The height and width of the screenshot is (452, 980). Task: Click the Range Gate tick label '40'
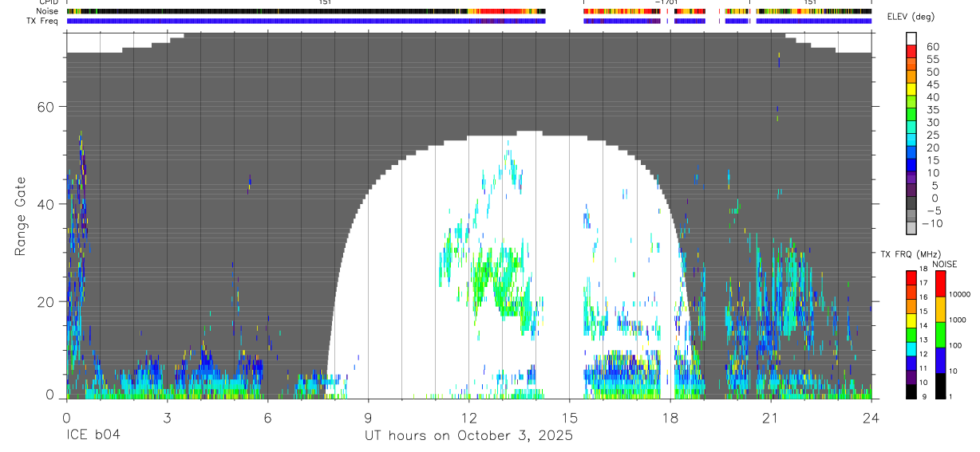[x=46, y=204]
